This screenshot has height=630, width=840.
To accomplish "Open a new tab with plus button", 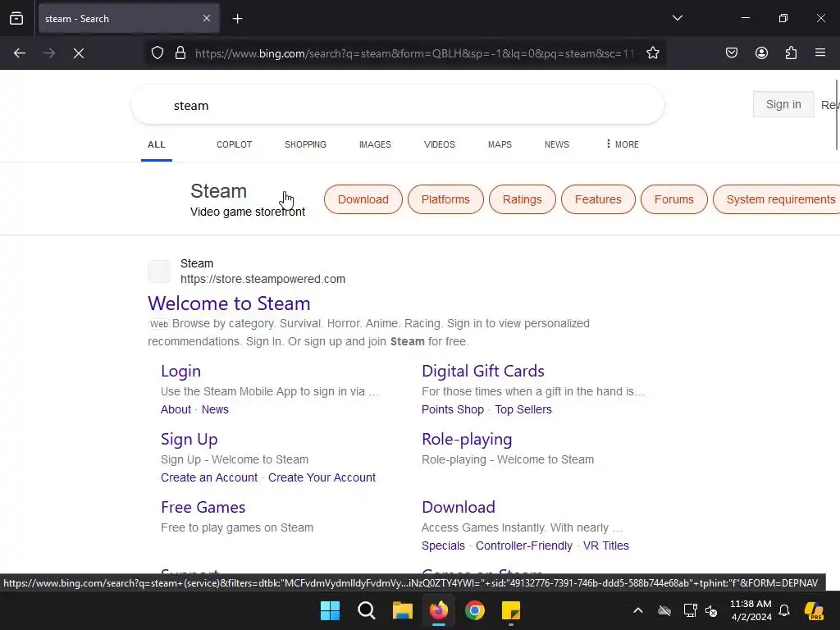I will [x=237, y=19].
